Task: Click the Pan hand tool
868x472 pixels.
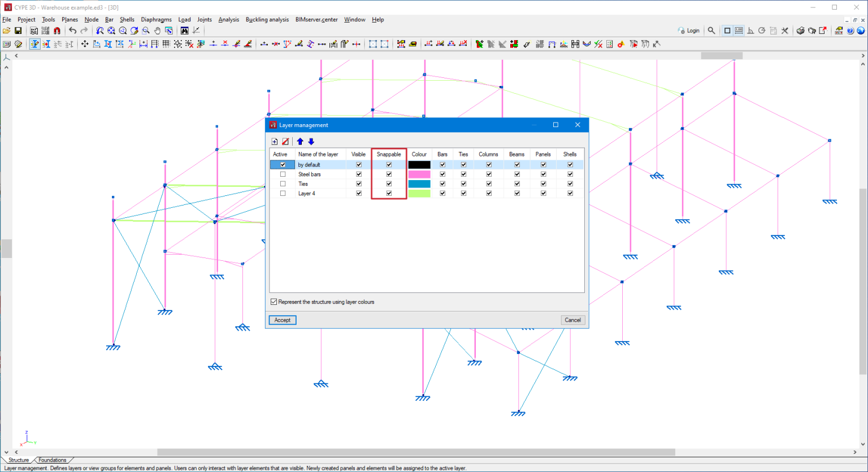Action: point(157,30)
